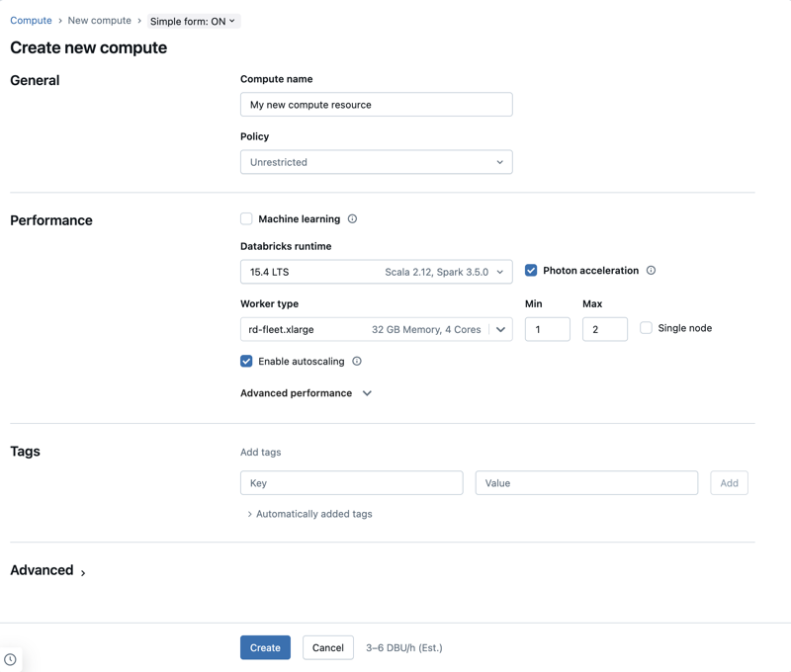Open the Policy dropdown
This screenshot has width=791, height=672.
point(376,161)
